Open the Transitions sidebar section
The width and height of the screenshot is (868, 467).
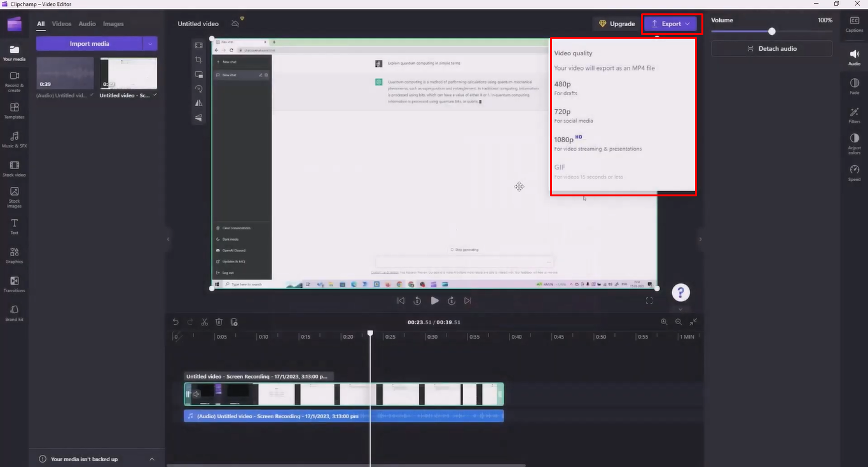(x=14, y=285)
